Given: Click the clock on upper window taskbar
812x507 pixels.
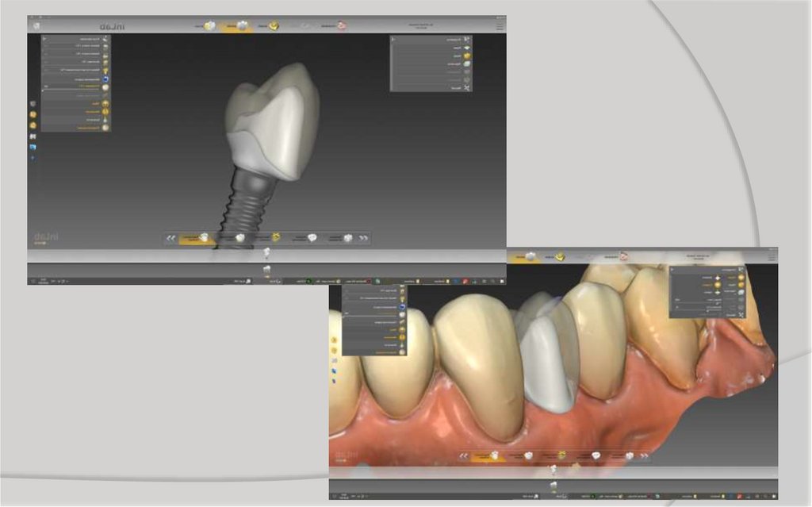Looking at the screenshot, I should pos(44,281).
